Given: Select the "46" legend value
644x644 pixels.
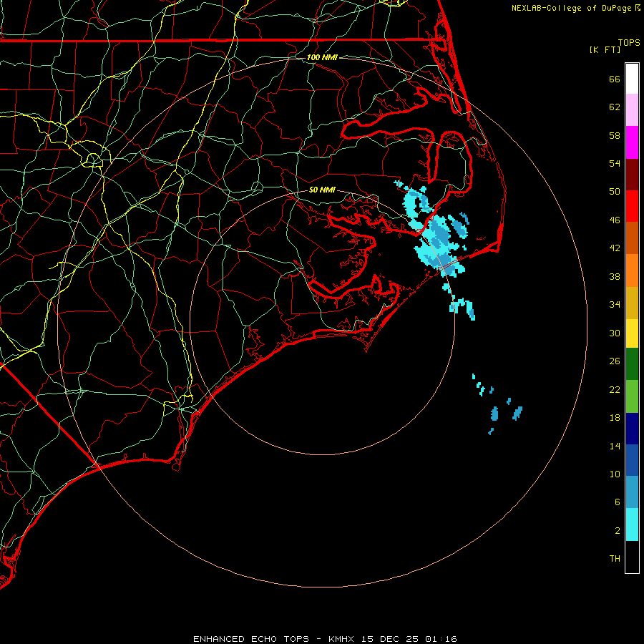Looking at the screenshot, I should click(x=615, y=220).
